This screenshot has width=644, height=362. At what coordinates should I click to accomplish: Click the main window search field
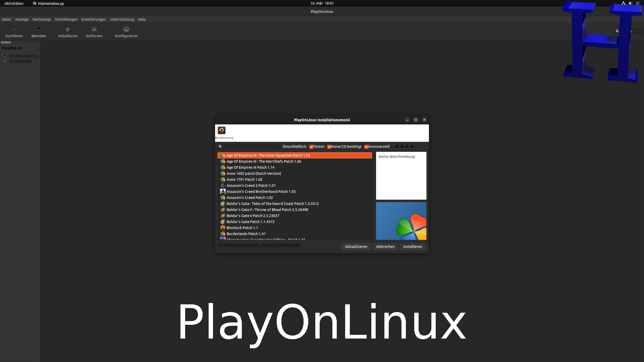coord(629,31)
